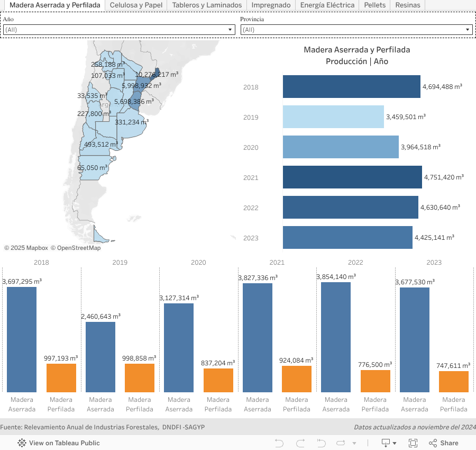Enter full screen mode icon

tap(413, 443)
